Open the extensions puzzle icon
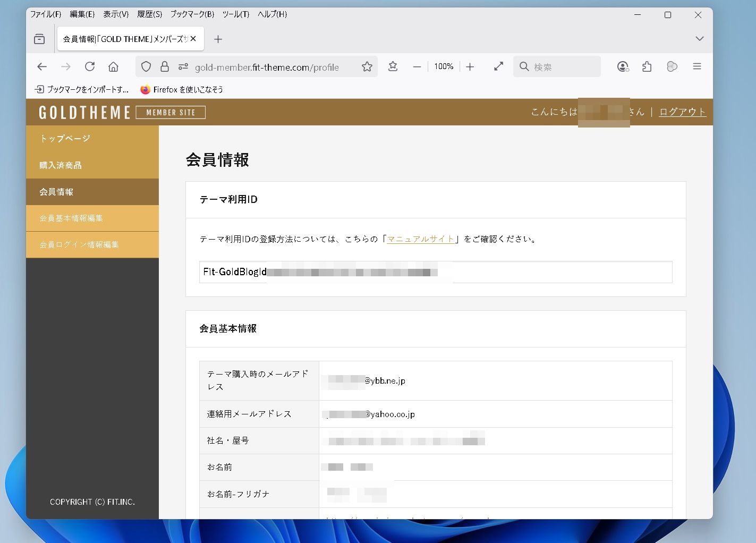The width and height of the screenshot is (756, 543). point(647,66)
